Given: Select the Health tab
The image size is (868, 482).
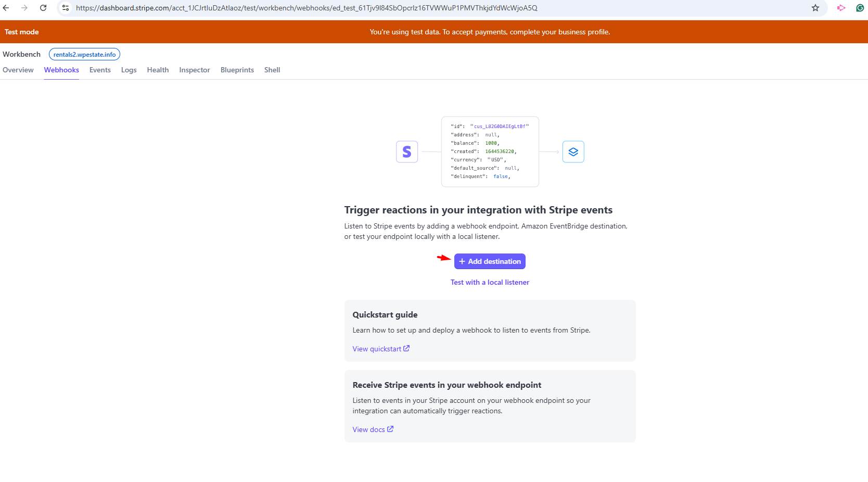Looking at the screenshot, I should coord(158,70).
